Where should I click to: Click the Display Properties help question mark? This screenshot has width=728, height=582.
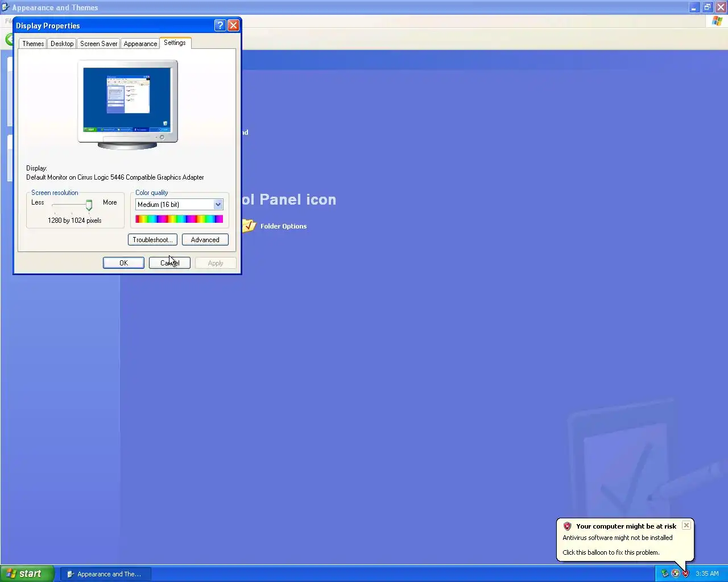(220, 26)
